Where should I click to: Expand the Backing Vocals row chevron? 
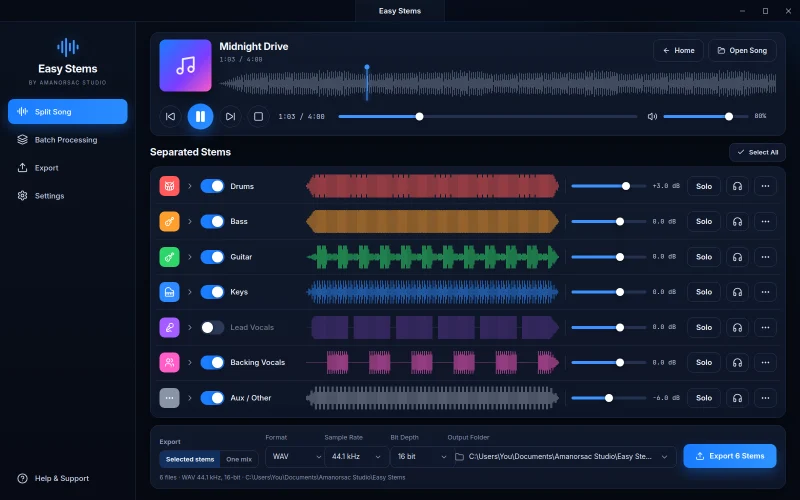click(190, 362)
